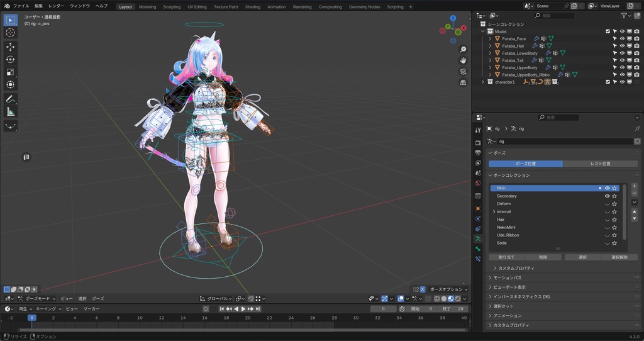This screenshot has width=644, height=341.
Task: Uncheck the Model collection exclude checkbox
Action: pos(608,31)
